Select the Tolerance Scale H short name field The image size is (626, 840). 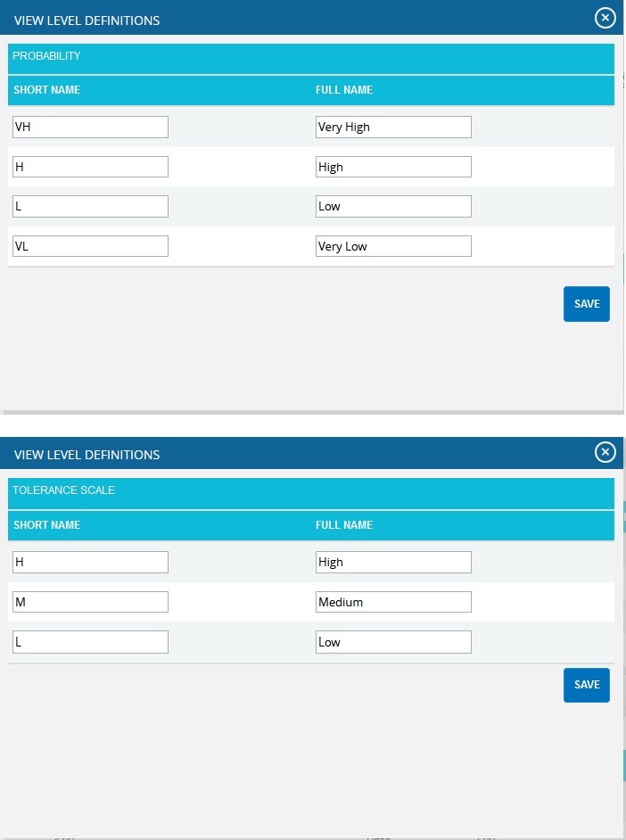(90, 562)
